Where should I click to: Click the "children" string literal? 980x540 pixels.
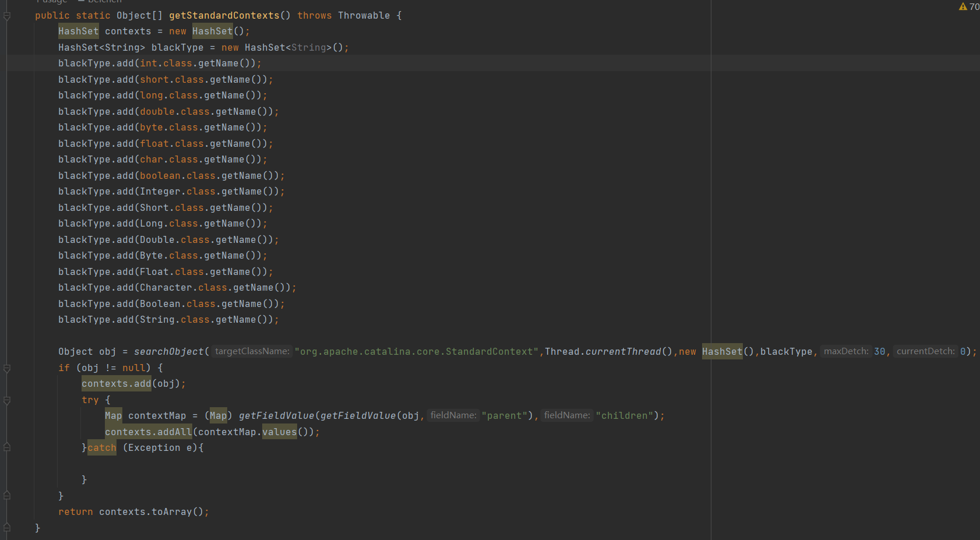(x=624, y=416)
